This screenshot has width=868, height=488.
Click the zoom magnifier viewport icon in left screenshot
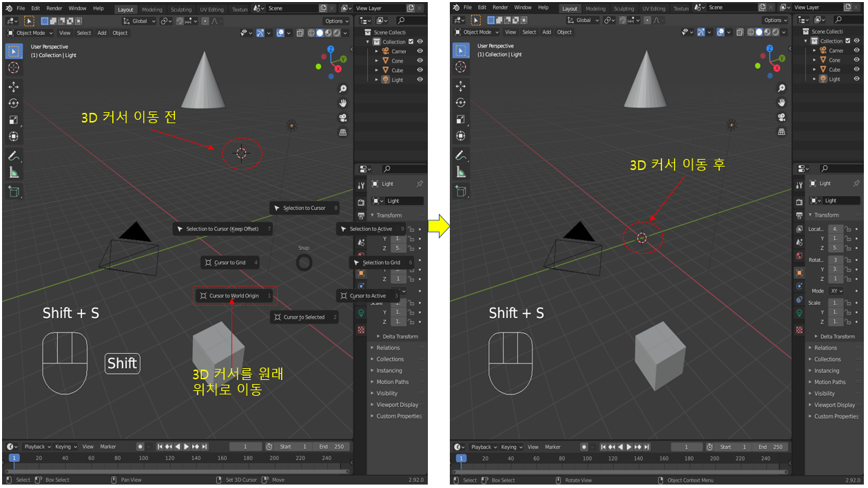click(x=342, y=89)
